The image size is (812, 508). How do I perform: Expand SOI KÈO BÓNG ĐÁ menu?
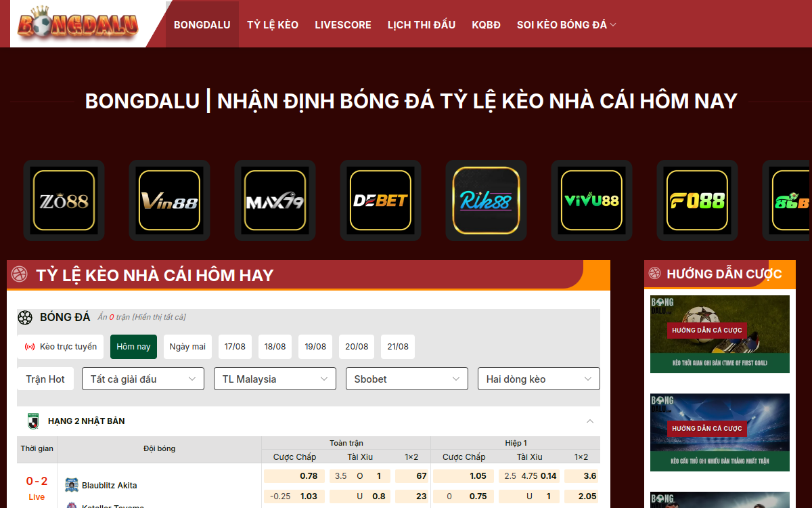566,24
